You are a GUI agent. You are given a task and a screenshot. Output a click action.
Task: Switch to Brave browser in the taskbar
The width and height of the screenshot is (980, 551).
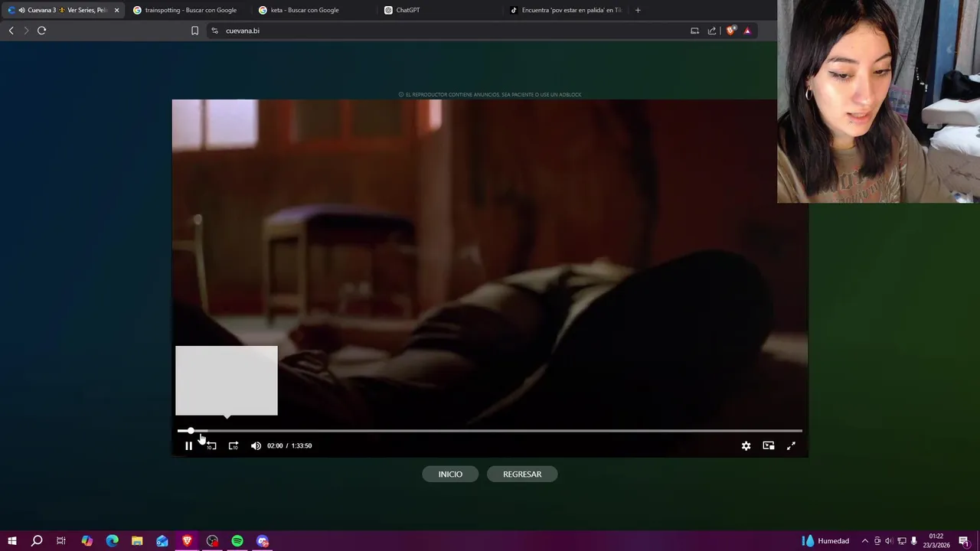[x=187, y=541]
